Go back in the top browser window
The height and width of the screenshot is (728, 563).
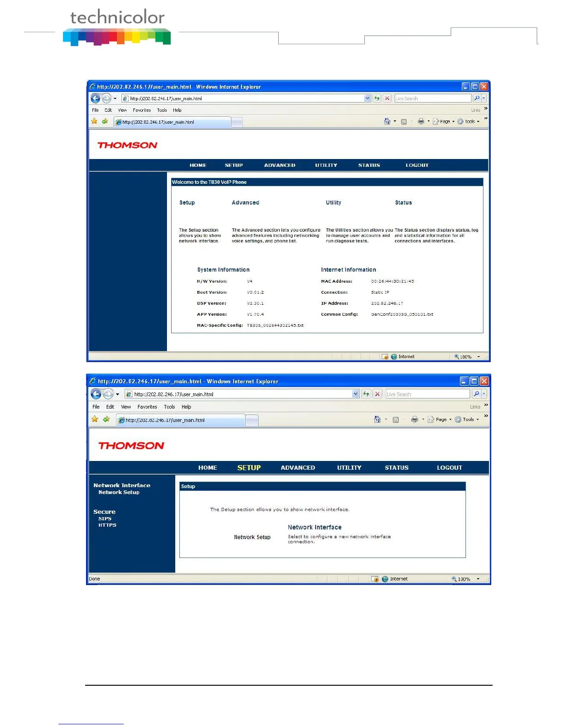point(95,98)
